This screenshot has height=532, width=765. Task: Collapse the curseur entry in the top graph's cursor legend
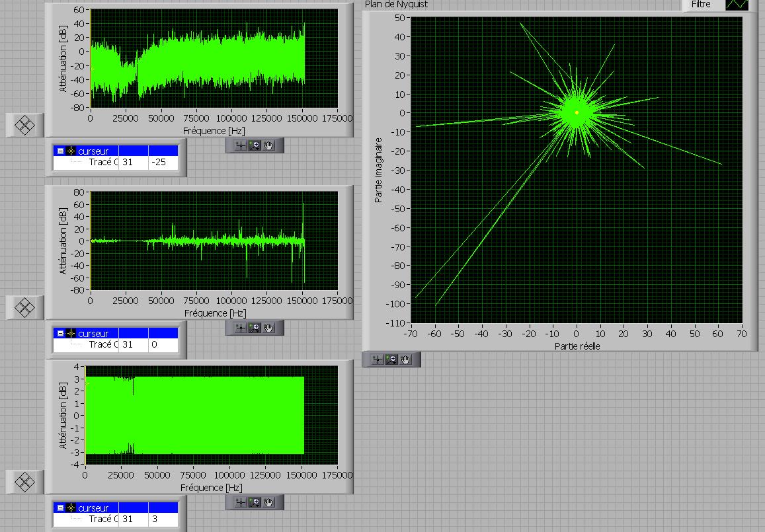(x=60, y=151)
